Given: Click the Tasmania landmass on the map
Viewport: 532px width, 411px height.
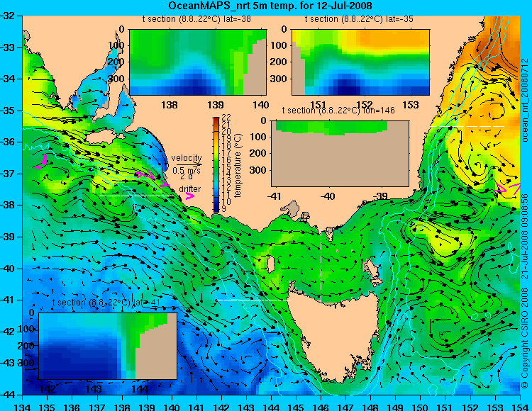Looking at the screenshot, I should 336,335.
